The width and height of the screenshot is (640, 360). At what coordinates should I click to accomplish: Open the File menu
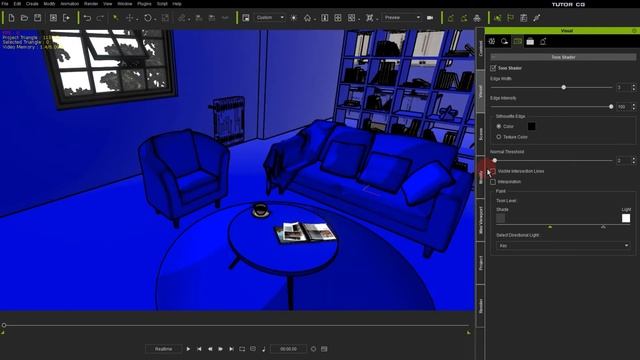[x=5, y=4]
